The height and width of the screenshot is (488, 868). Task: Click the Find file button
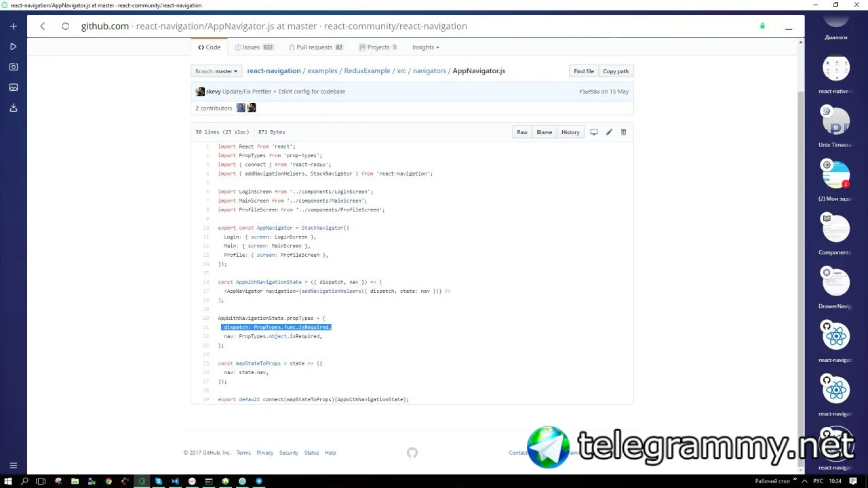coord(584,71)
